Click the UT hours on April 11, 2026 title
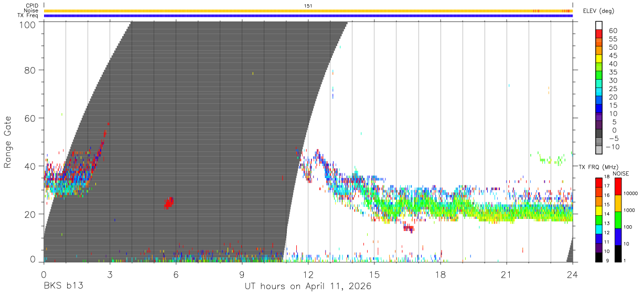 pos(308,287)
